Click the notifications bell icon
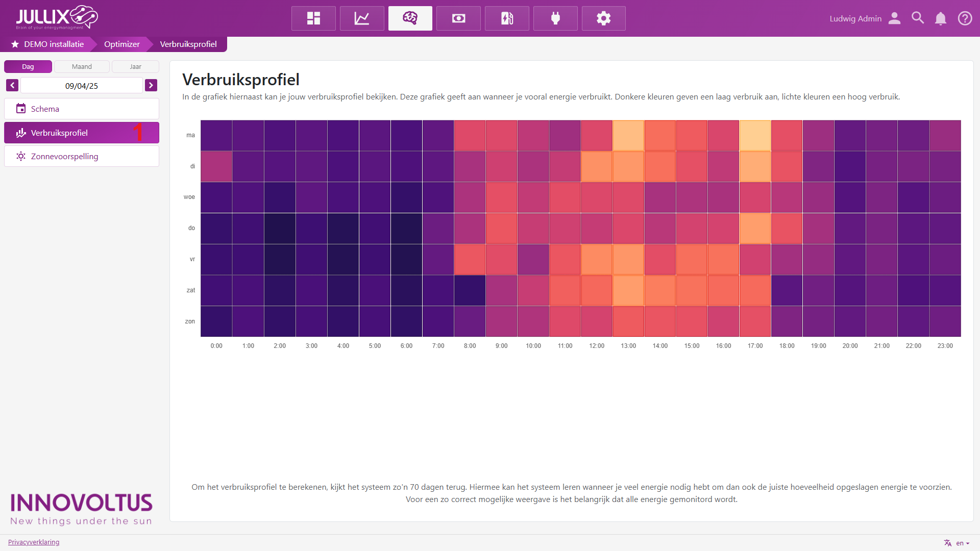This screenshot has height=551, width=980. (x=940, y=18)
